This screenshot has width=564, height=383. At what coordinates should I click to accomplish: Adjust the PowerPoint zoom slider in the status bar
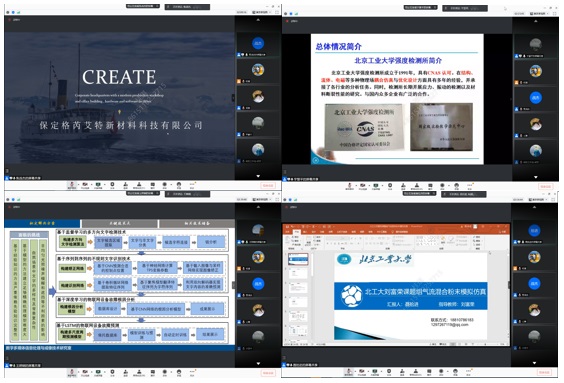tap(486, 345)
